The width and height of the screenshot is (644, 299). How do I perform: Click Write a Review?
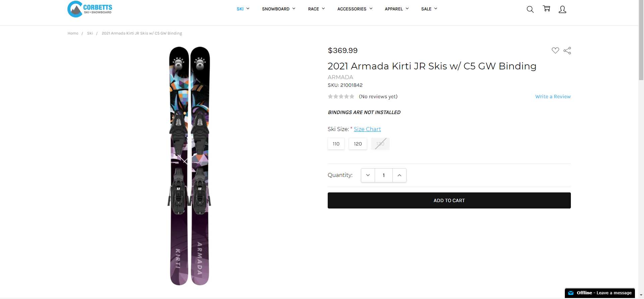click(553, 97)
